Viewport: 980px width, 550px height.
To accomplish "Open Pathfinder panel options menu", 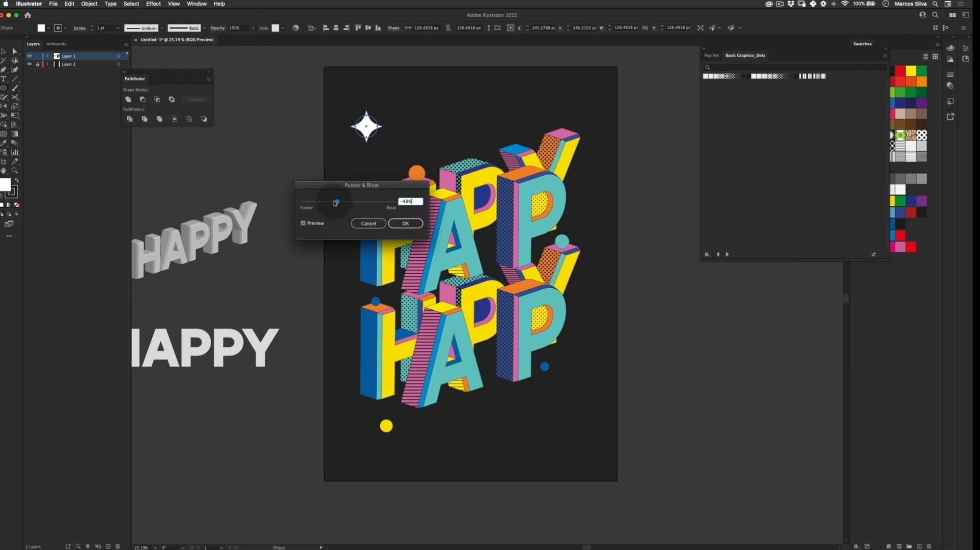I will [209, 79].
